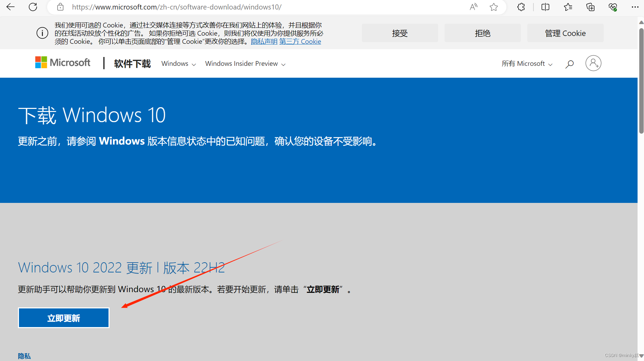Toggle split screen icon

tap(545, 7)
